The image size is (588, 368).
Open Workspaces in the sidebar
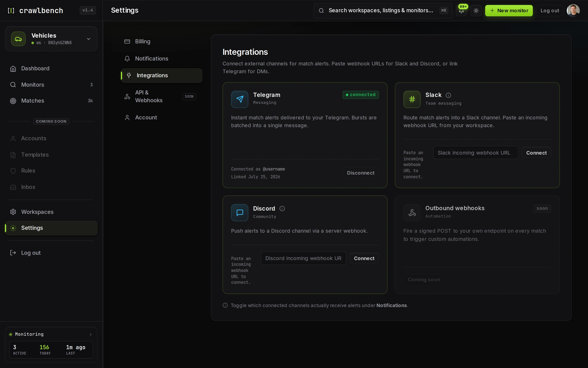click(51, 212)
